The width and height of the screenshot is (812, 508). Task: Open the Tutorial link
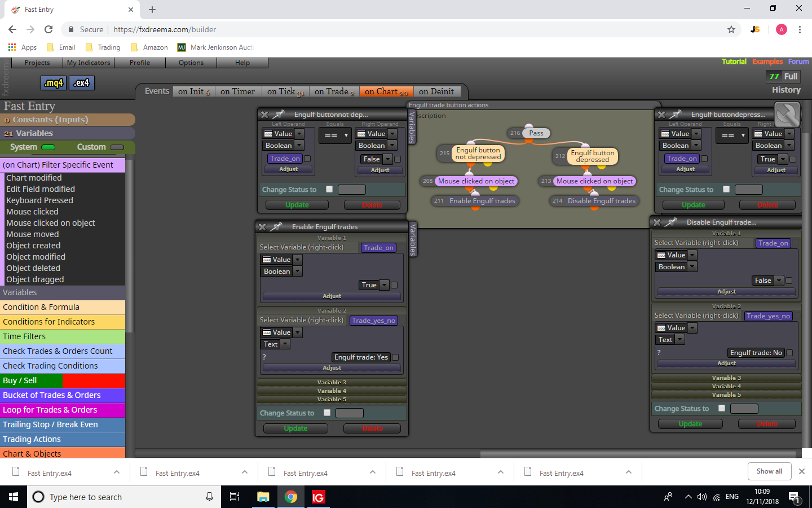tap(734, 62)
